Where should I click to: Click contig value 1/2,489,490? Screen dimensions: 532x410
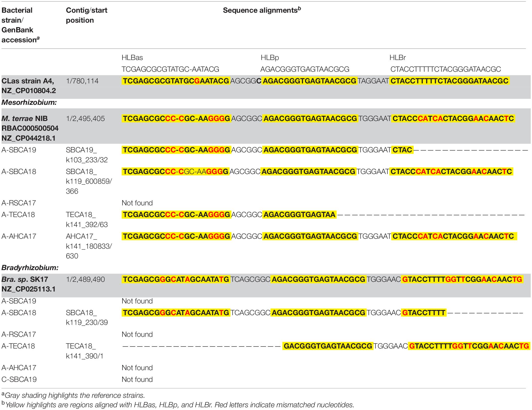point(85,279)
